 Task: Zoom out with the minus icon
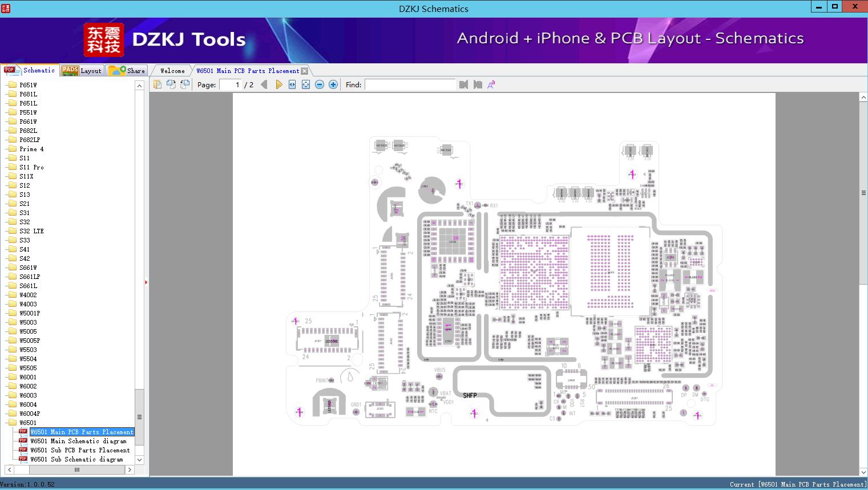click(x=320, y=84)
